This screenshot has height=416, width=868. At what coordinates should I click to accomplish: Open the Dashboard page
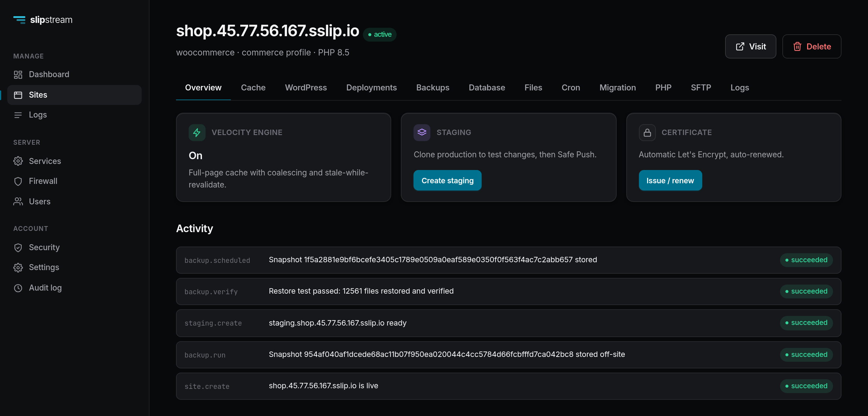(74, 74)
